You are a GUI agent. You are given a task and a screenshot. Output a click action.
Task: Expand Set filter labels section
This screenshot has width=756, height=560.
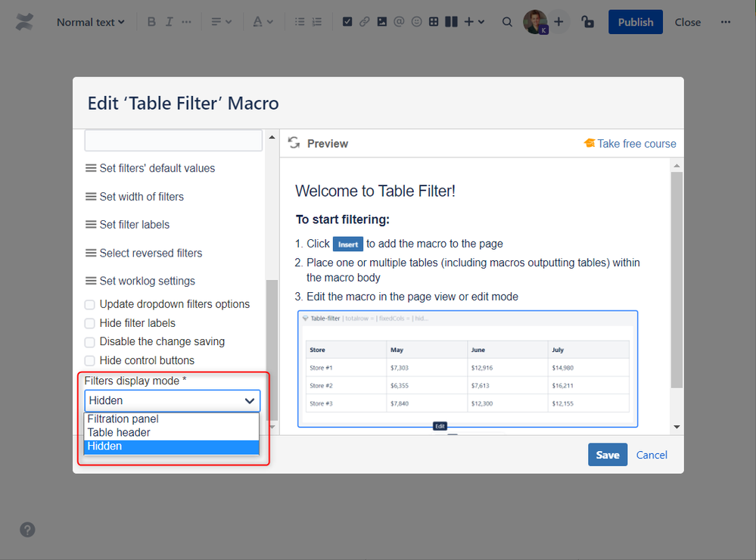[x=127, y=225]
